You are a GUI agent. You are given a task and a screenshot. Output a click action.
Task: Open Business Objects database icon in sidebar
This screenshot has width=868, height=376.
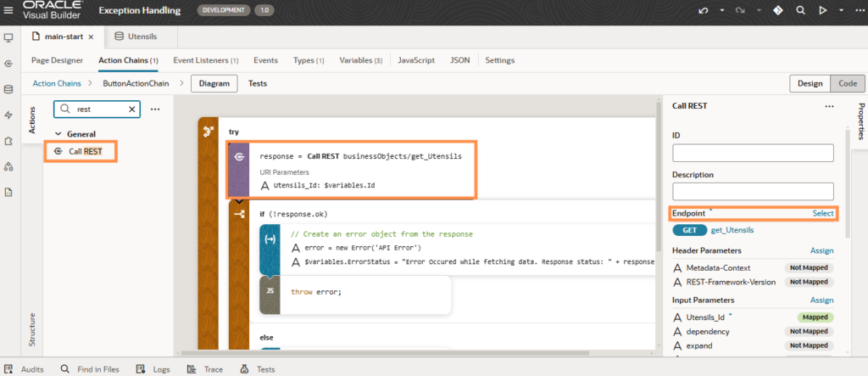click(8, 89)
